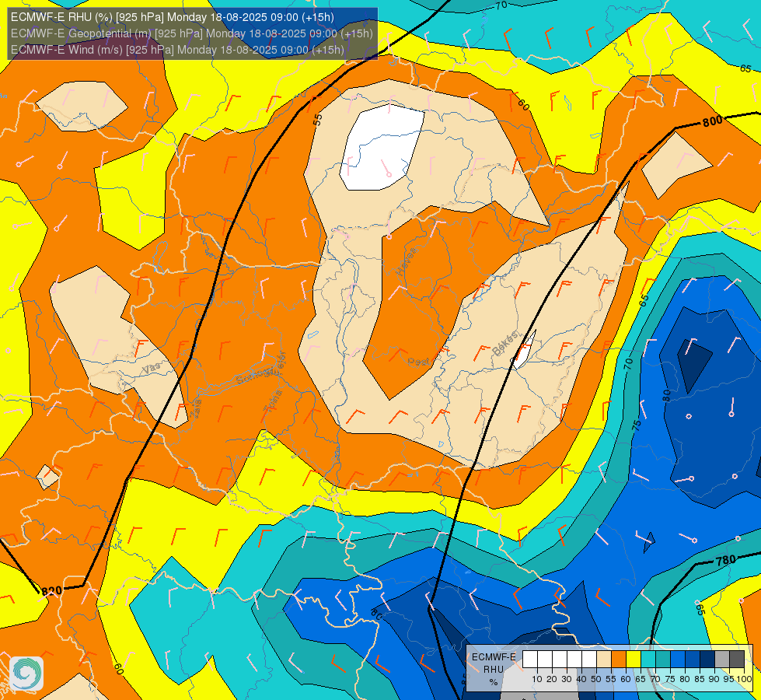Image resolution: width=761 pixels, height=700 pixels.
Task: Click the 'Pest' county label
Action: pyautogui.click(x=418, y=362)
